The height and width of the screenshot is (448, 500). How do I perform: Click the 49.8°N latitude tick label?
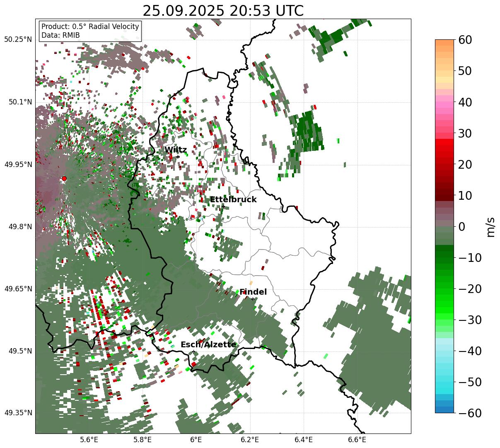[20, 227]
